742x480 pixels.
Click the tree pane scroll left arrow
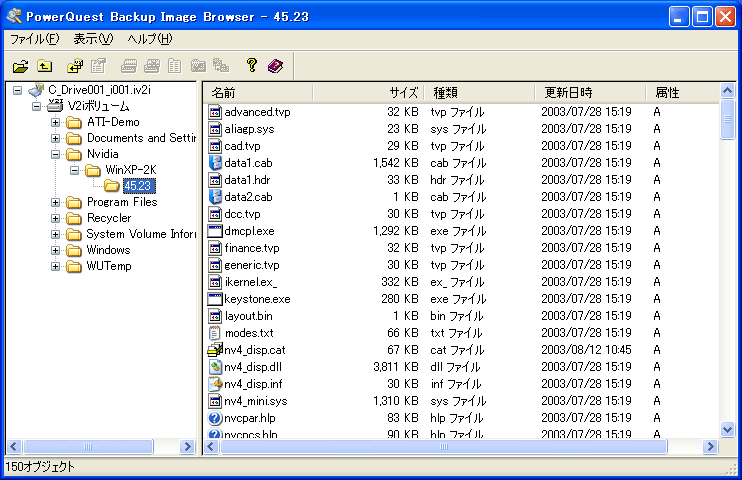pos(14,446)
